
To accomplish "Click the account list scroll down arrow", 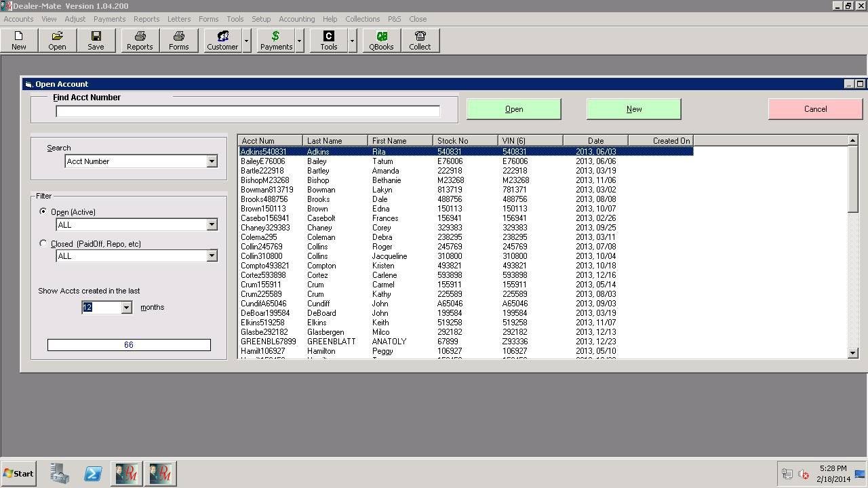I will click(x=853, y=353).
